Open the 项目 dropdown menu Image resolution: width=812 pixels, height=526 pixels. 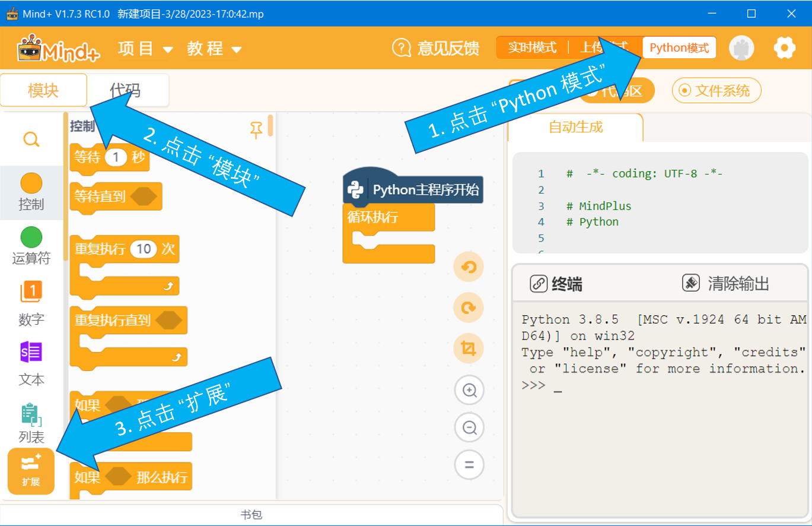click(145, 49)
